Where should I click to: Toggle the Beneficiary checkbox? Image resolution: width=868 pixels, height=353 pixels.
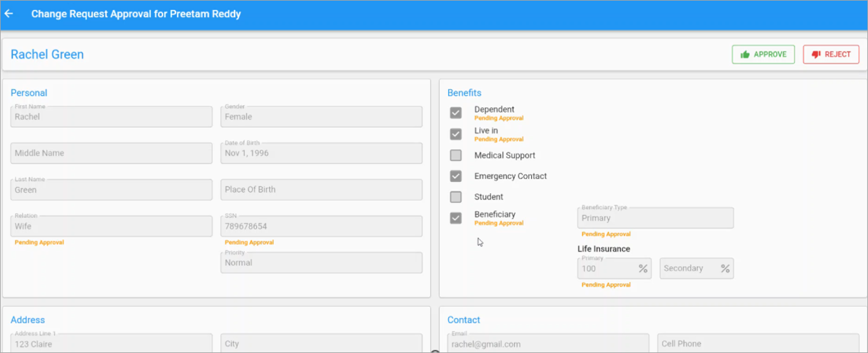pos(456,218)
